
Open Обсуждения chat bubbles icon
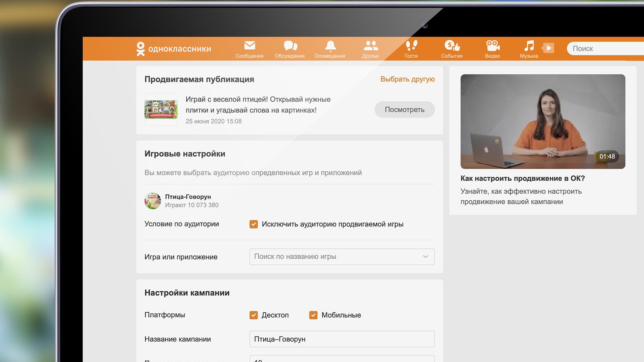pyautogui.click(x=290, y=46)
